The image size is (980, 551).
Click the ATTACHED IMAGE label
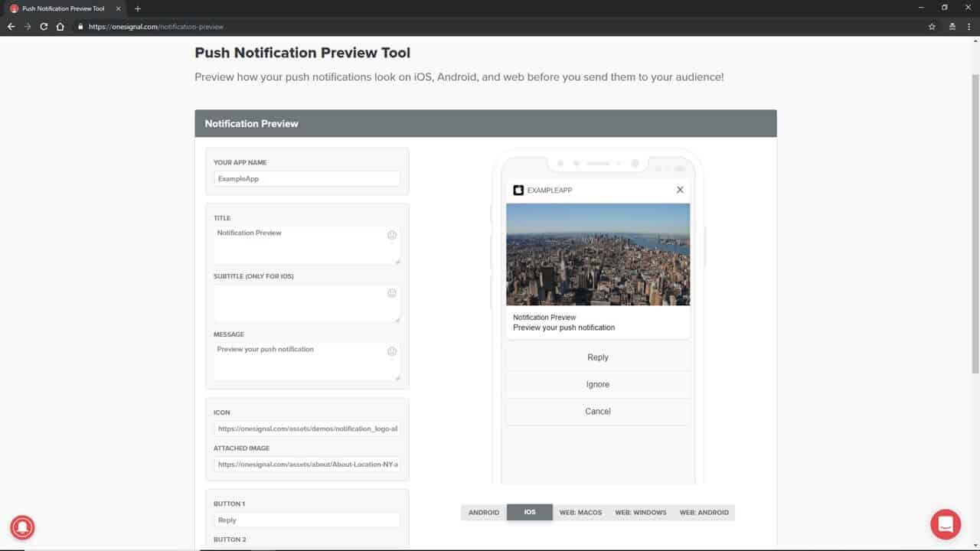[241, 448]
